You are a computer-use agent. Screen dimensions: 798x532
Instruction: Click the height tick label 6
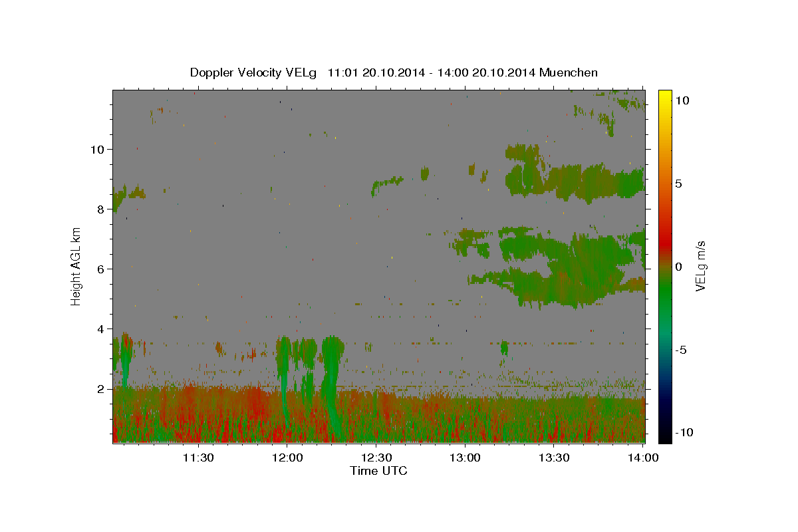click(101, 269)
